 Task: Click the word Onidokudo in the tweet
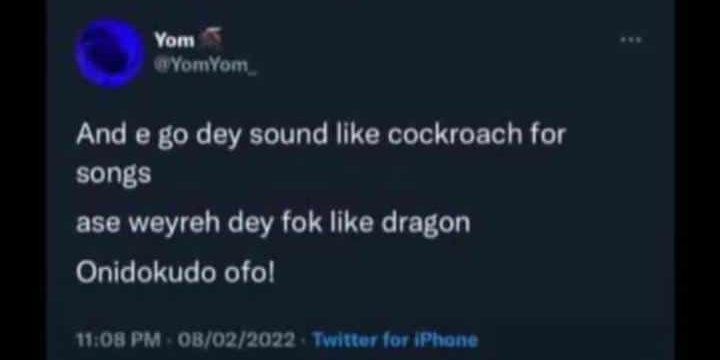pos(146,273)
